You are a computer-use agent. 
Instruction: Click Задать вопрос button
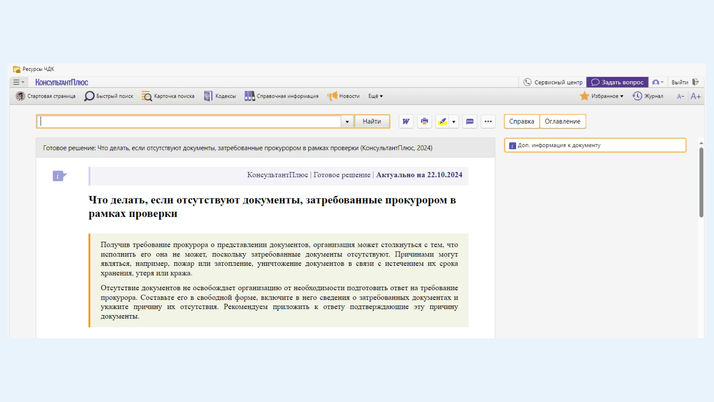coord(617,82)
